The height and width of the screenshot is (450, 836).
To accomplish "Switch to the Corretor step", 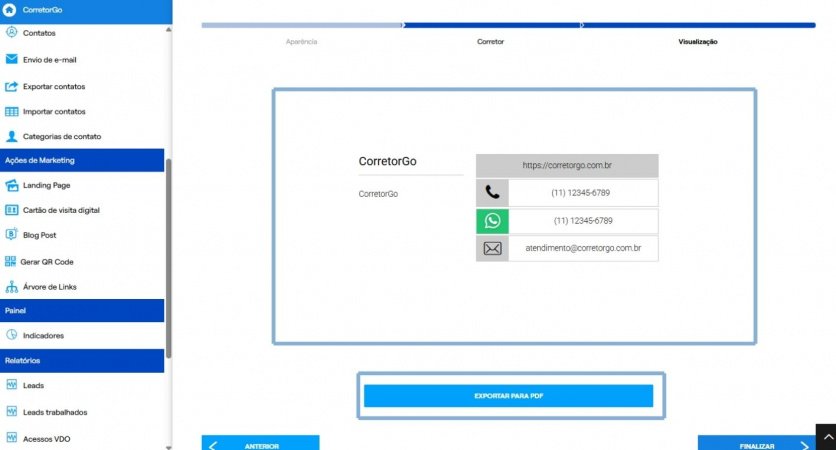I will tap(490, 42).
